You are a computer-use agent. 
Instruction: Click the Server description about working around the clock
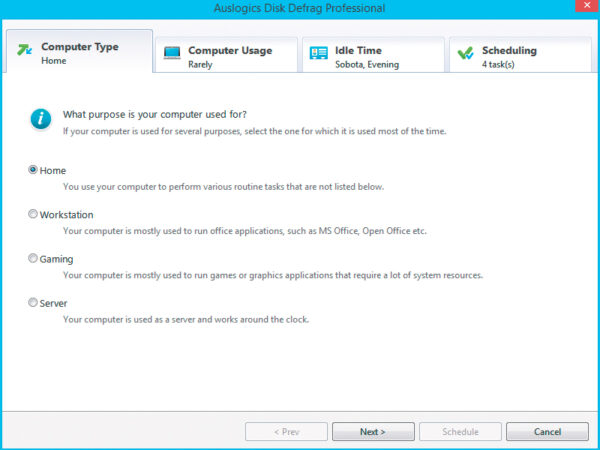pyautogui.click(x=186, y=319)
